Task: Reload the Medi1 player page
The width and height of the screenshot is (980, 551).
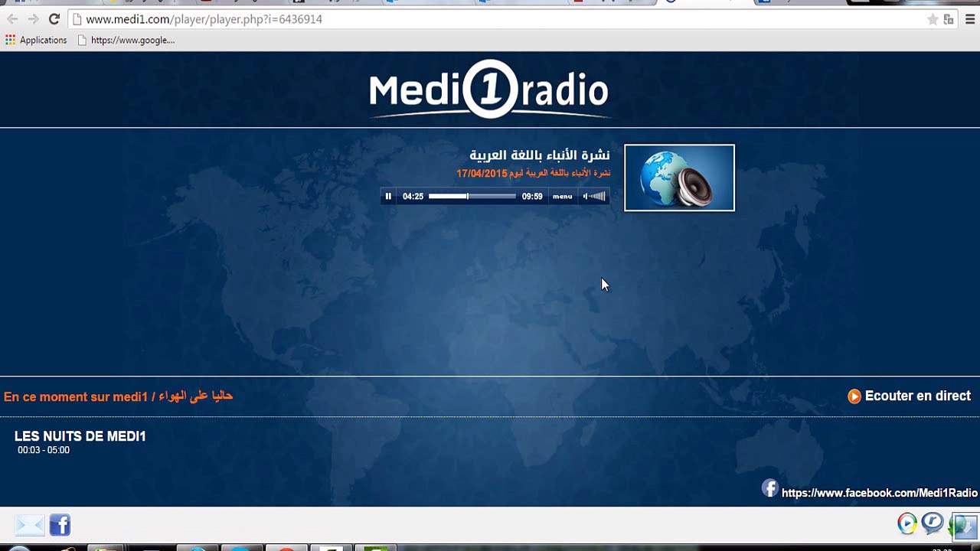Action: [54, 19]
